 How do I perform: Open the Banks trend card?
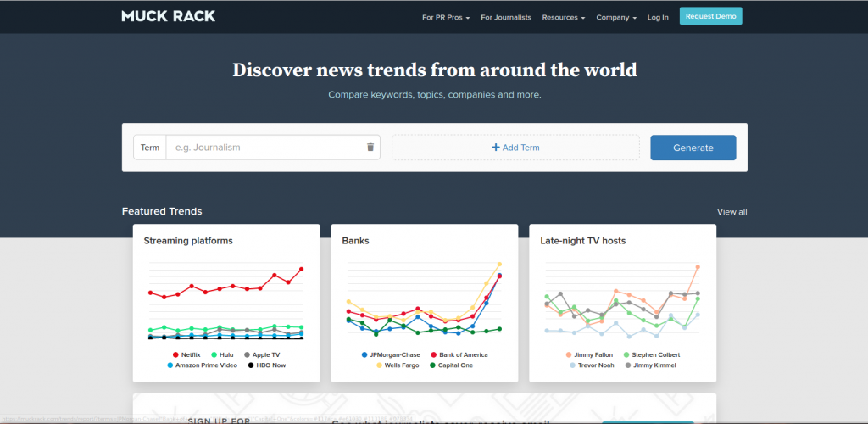coord(425,303)
